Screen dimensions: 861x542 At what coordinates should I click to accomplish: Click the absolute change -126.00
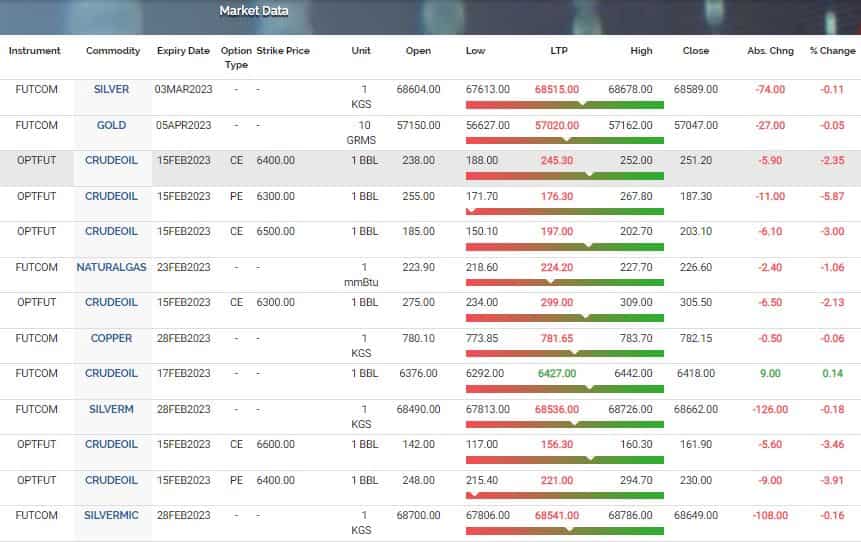[x=770, y=409]
